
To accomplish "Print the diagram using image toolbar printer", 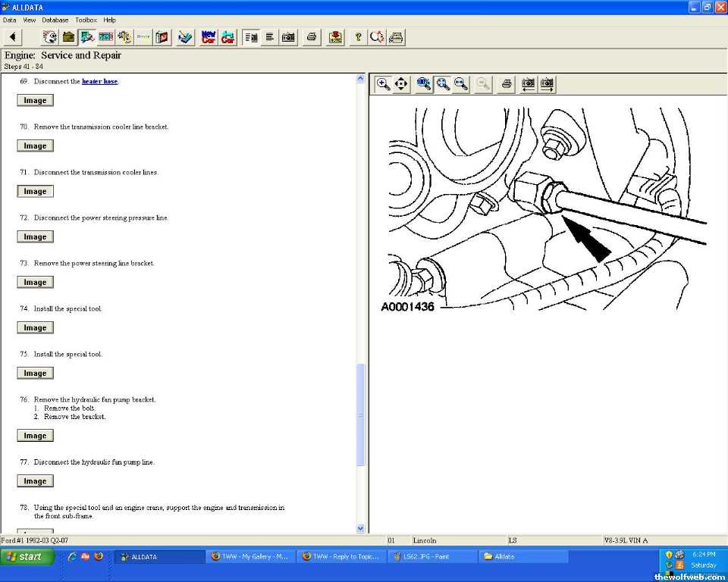I will (507, 84).
